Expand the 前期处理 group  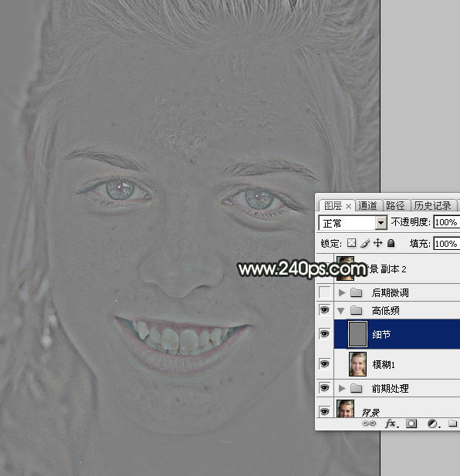[x=342, y=388]
